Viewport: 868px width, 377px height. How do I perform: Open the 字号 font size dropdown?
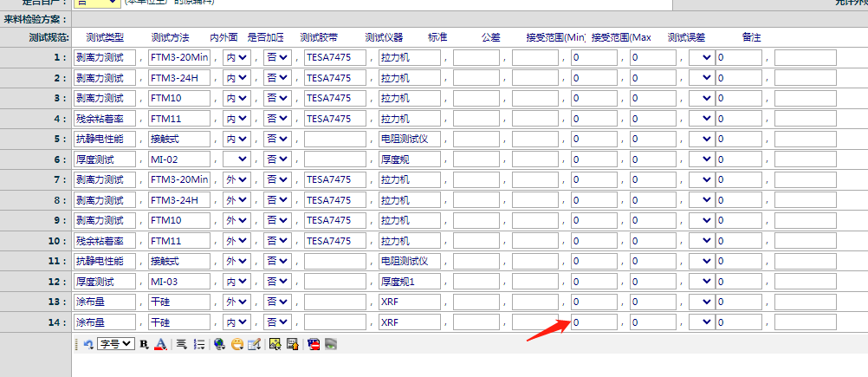(x=116, y=344)
